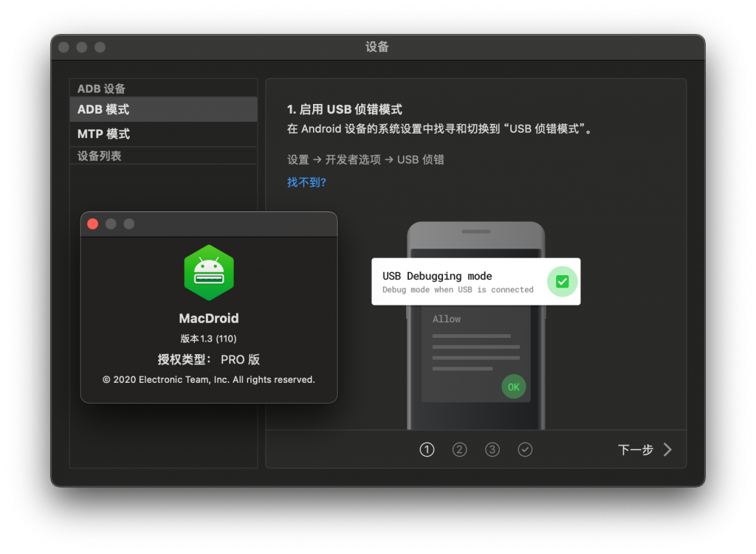Viewport: 756px width, 554px height.
Task: Jump to step 2 indicator
Action: click(x=459, y=449)
